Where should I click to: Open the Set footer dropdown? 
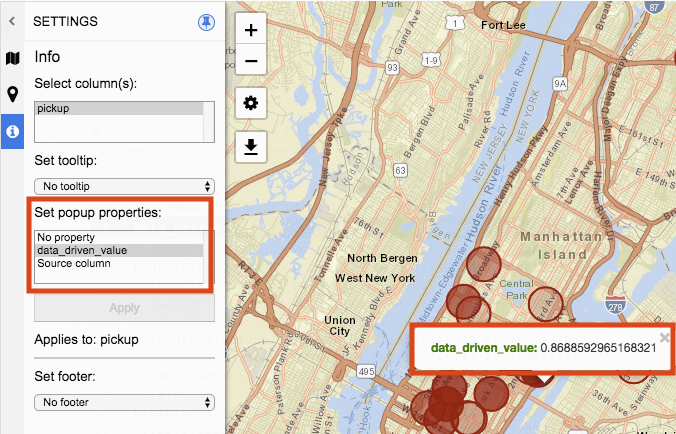(124, 403)
